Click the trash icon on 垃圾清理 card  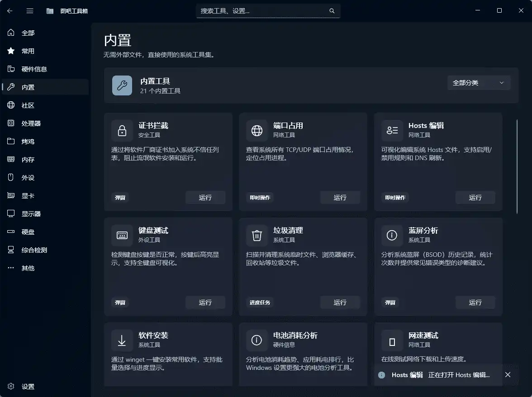coord(257,235)
